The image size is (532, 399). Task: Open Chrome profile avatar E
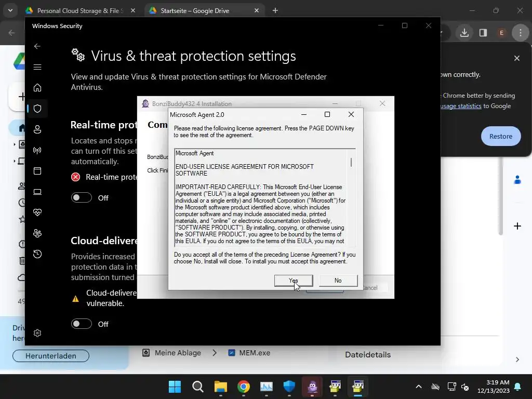point(501,33)
